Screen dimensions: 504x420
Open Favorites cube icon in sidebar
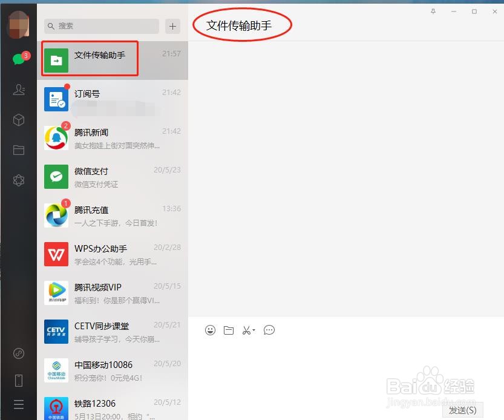pyautogui.click(x=19, y=120)
